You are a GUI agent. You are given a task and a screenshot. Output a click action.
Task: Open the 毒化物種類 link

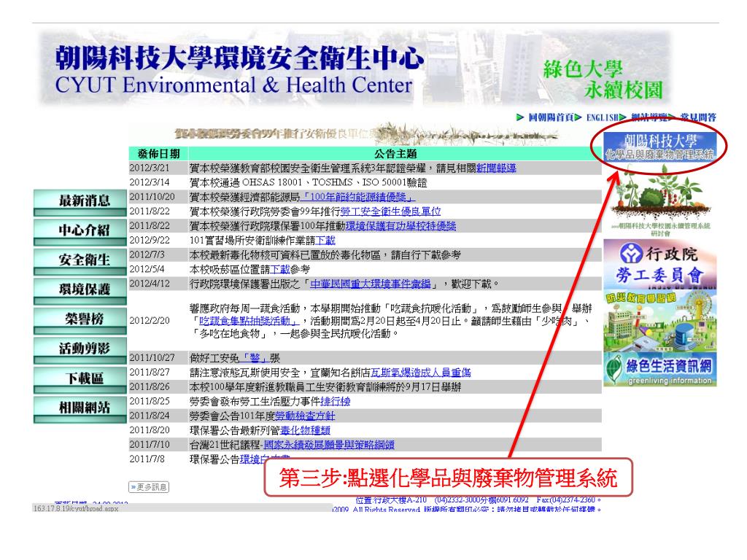(305, 430)
